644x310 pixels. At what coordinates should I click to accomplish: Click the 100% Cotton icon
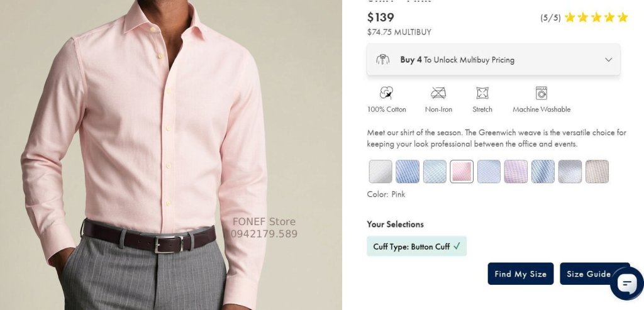[386, 93]
